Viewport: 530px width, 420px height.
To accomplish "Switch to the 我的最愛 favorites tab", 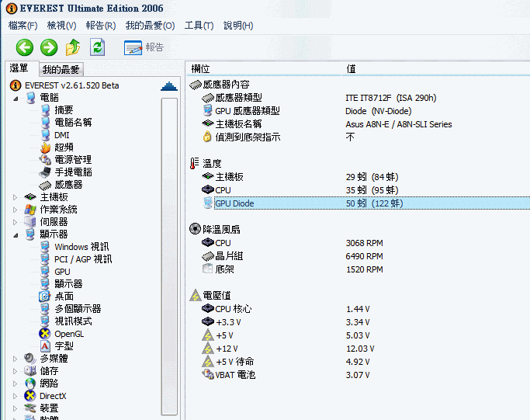I will (x=61, y=70).
